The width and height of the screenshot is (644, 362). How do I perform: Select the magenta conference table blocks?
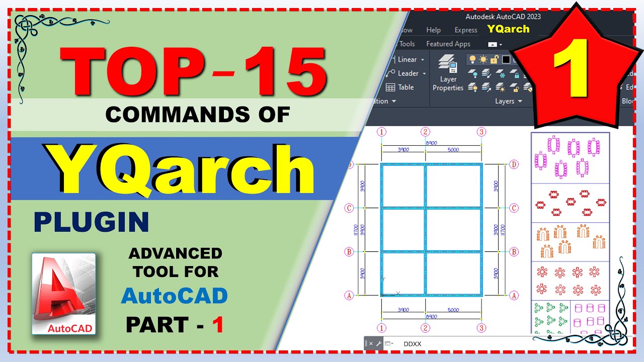pyautogui.click(x=569, y=156)
